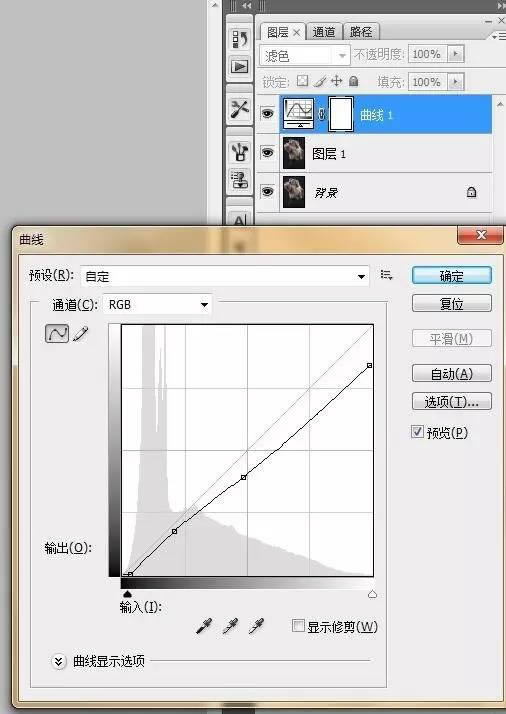
Task: Click the 自动(A) button
Action: [x=451, y=374]
